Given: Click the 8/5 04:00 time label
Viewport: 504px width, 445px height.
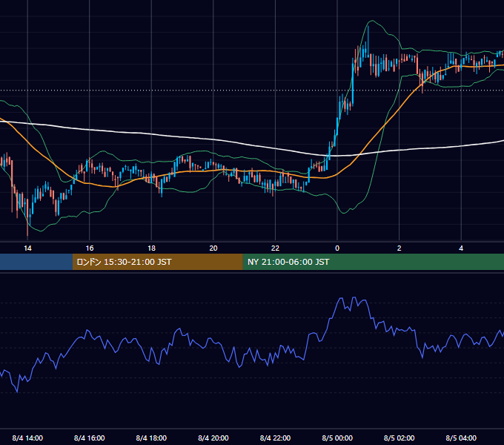Looking at the screenshot, I should pyautogui.click(x=461, y=438).
